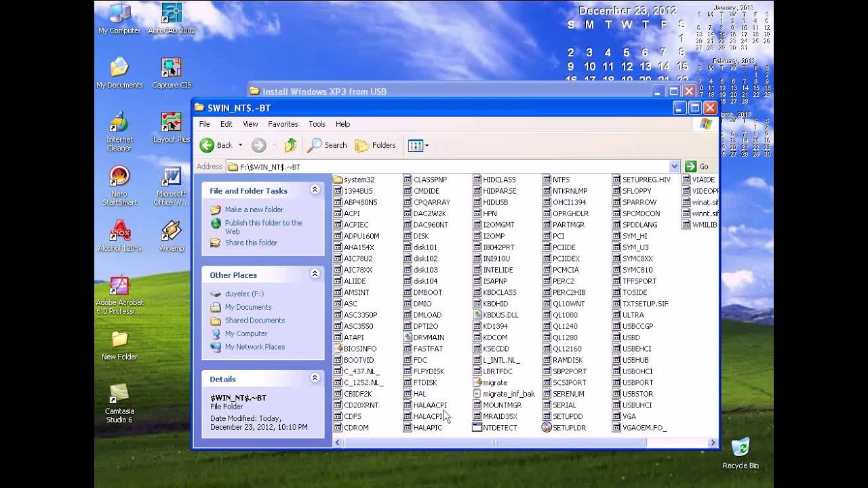Viewport: 868px width, 488px height.
Task: Select Alcohol 120% desktop icon
Action: click(119, 236)
